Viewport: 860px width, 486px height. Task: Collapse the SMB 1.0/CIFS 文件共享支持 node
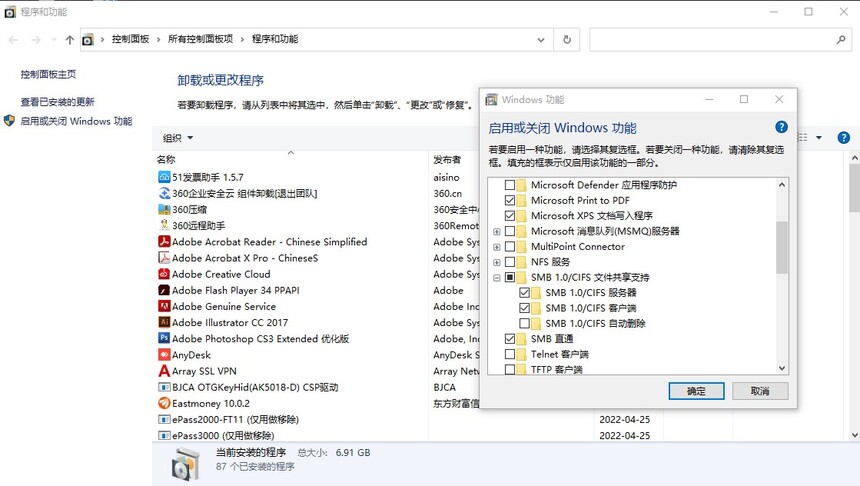(496, 278)
